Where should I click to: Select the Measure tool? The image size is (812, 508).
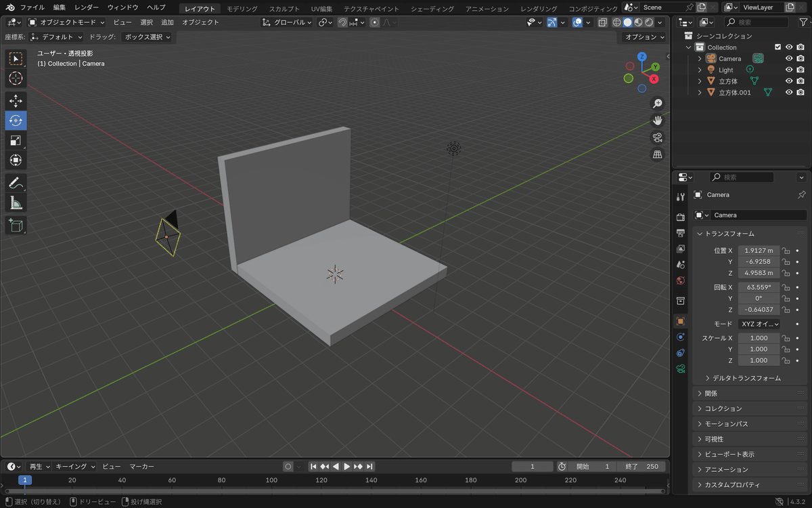coord(16,202)
